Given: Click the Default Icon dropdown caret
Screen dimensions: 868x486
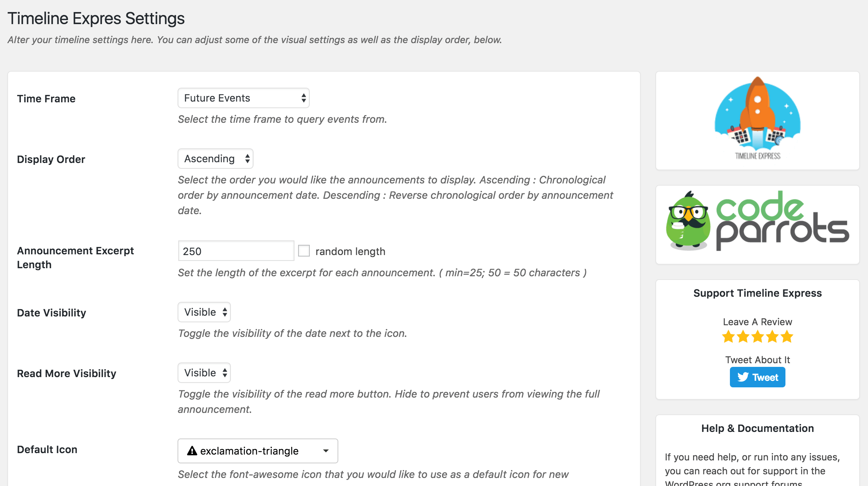Looking at the screenshot, I should pyautogui.click(x=326, y=451).
